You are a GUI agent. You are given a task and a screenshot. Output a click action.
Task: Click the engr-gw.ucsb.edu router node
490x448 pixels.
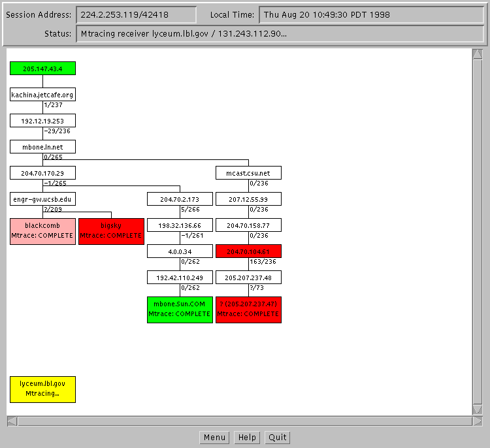(42, 199)
